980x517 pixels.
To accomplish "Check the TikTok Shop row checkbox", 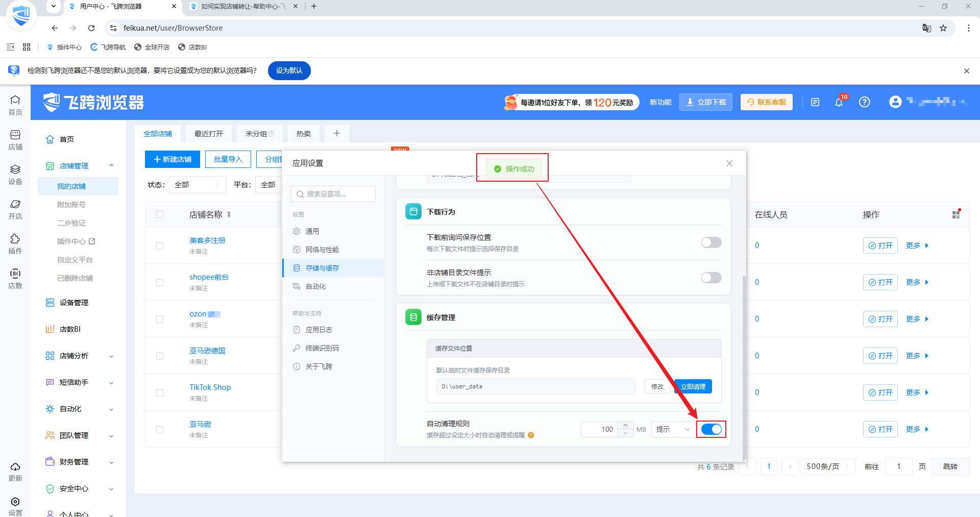I will (x=160, y=393).
